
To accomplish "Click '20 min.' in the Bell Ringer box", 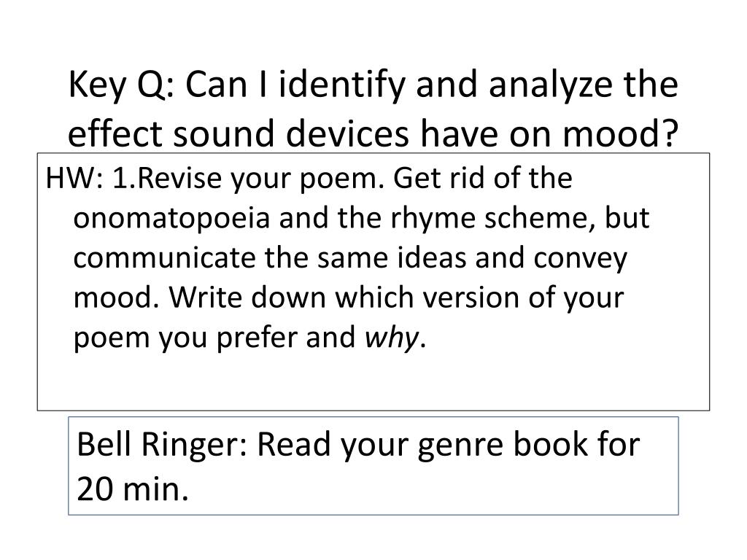I will tap(133, 489).
